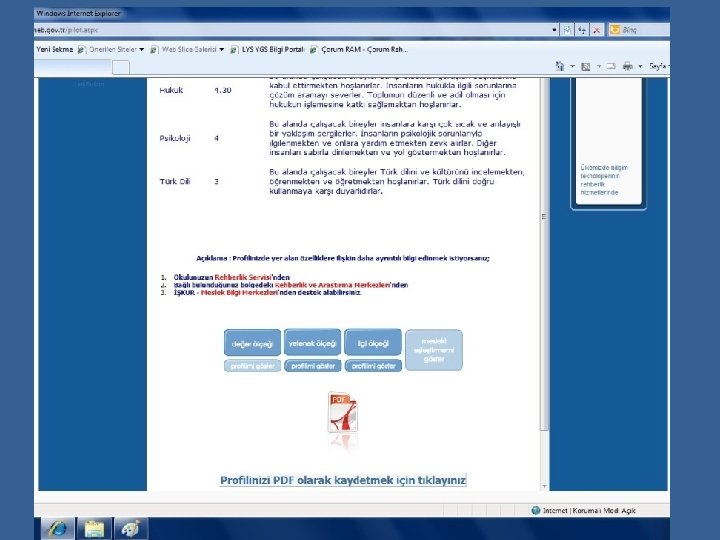Open the LYS YGS Bilgi Portalı favorite

click(273, 49)
